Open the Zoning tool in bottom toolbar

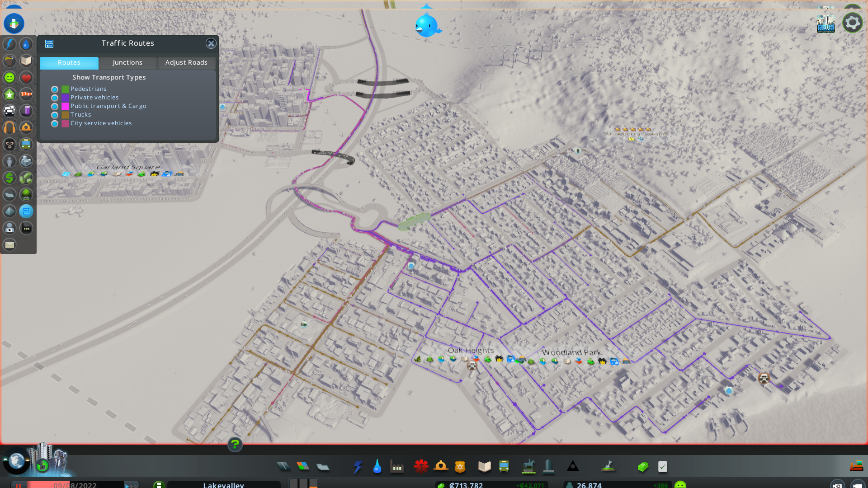303,466
